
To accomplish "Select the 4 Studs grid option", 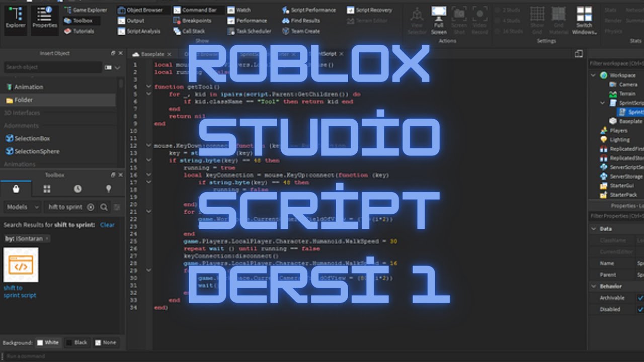I will point(507,21).
